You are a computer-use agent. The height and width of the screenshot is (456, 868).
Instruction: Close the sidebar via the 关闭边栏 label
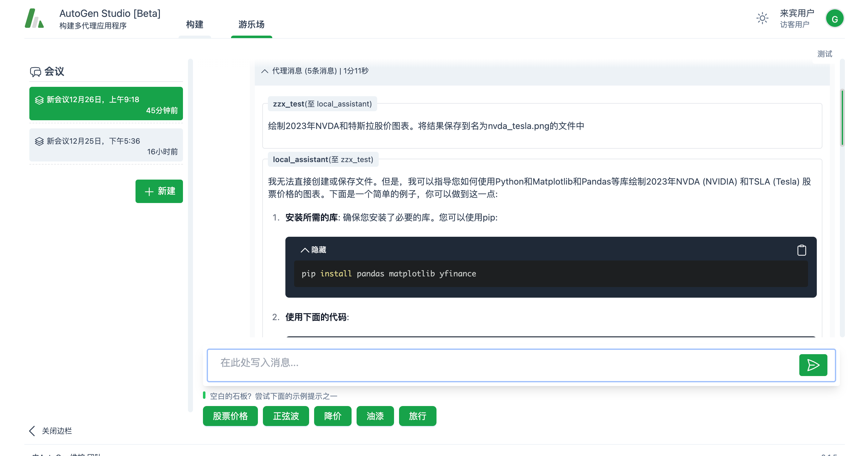coord(57,431)
